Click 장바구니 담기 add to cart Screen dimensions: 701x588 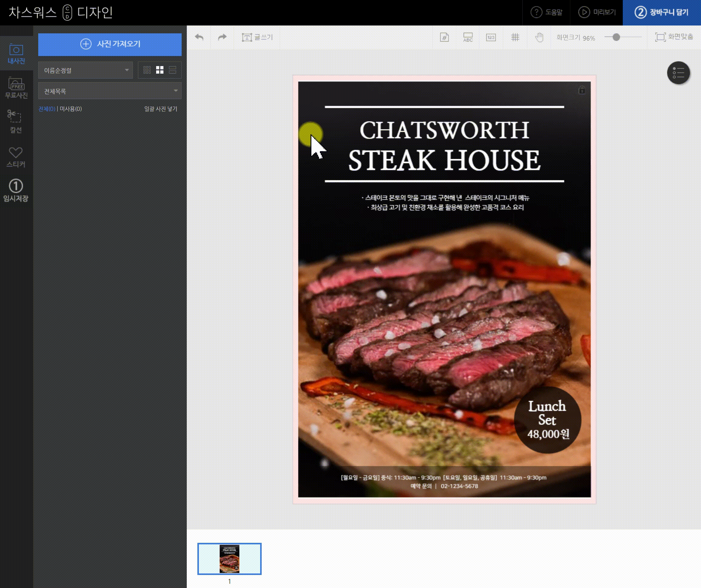(x=662, y=12)
